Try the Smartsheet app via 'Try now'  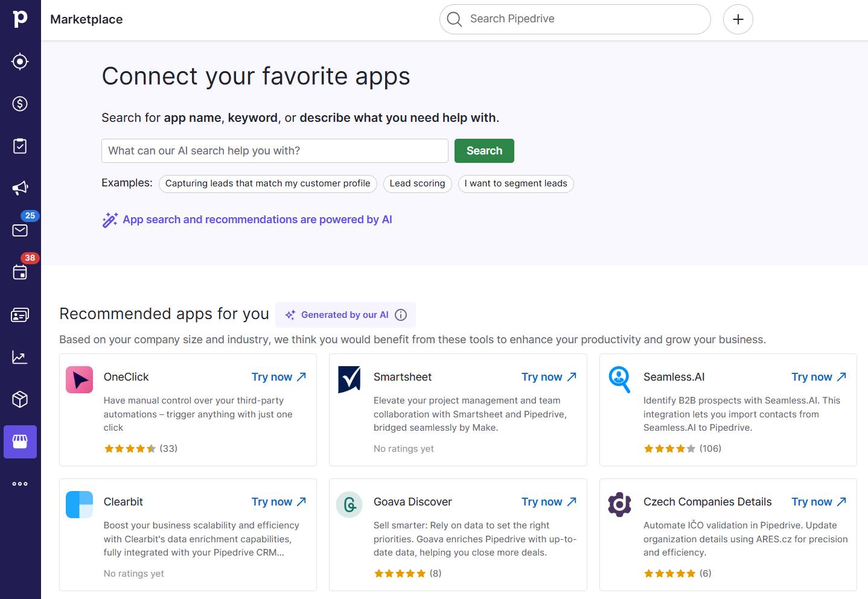coord(549,376)
